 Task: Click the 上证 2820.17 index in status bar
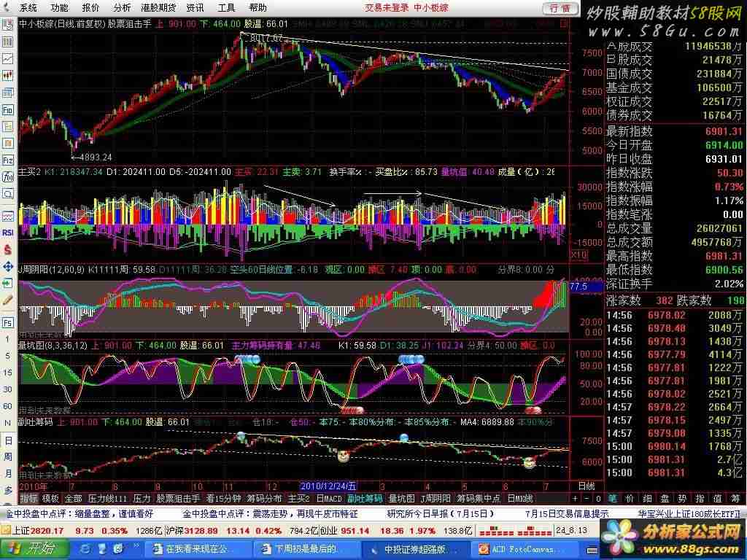click(37, 530)
